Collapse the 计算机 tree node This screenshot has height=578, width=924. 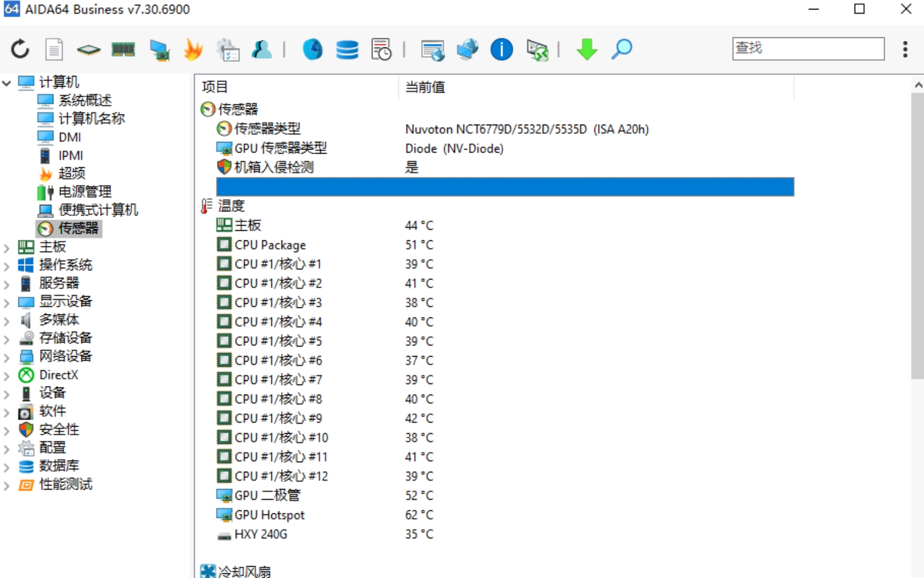coord(7,82)
